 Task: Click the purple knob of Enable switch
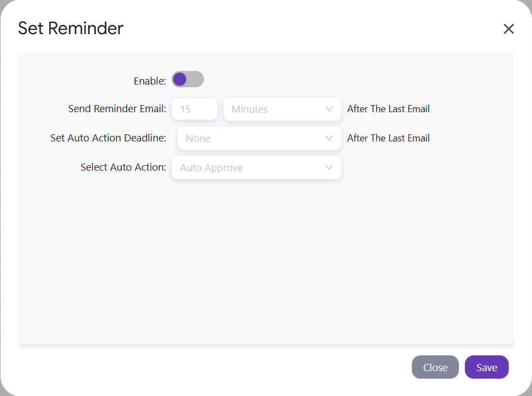[180, 79]
